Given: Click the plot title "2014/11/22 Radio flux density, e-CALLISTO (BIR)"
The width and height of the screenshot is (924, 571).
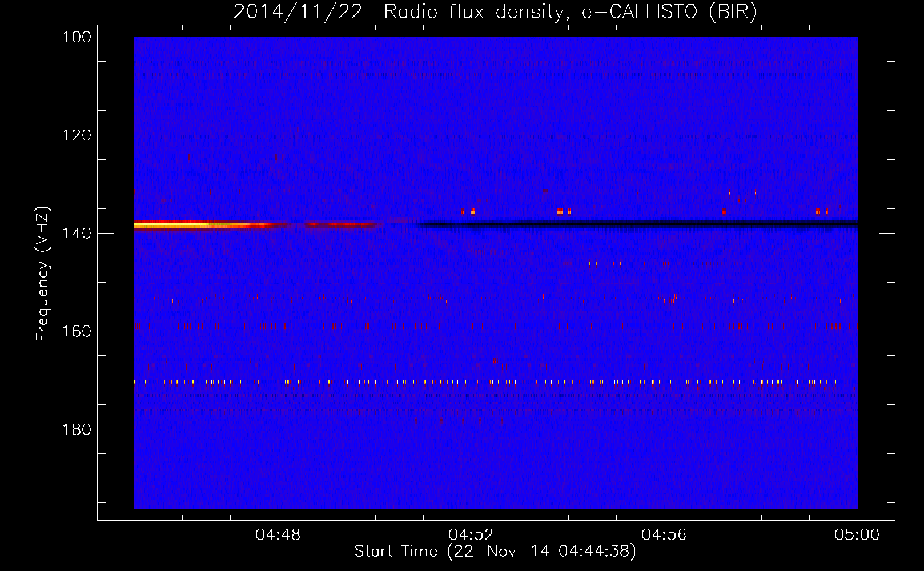Looking at the screenshot, I should click(495, 11).
